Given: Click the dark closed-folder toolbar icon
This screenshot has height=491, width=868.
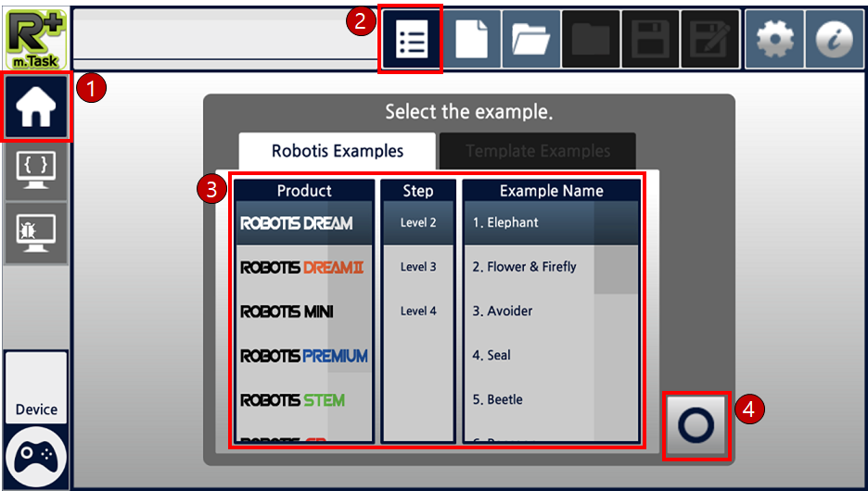Looking at the screenshot, I should tap(591, 39).
